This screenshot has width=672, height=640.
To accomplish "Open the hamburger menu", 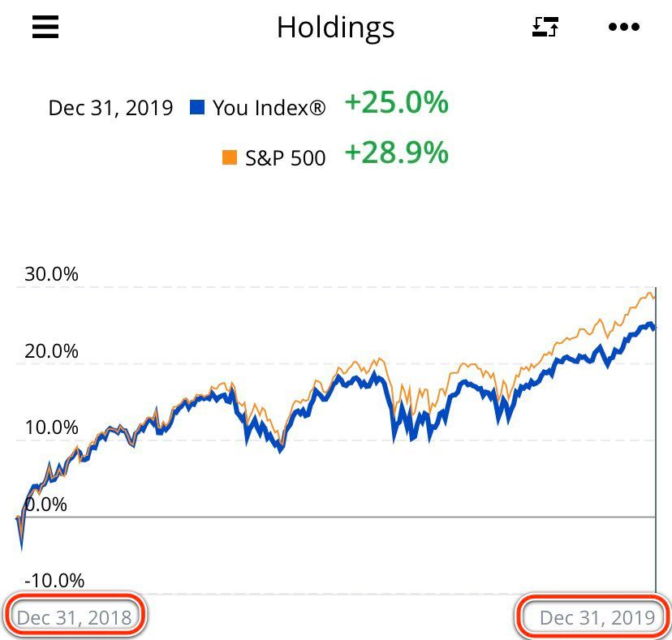I will pyautogui.click(x=45, y=28).
